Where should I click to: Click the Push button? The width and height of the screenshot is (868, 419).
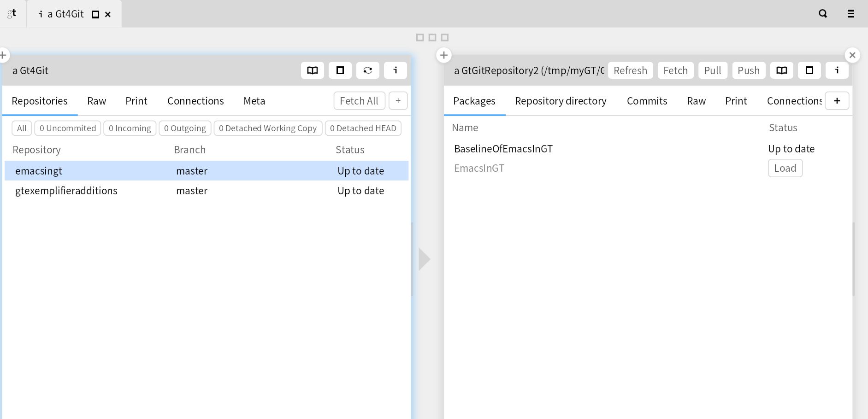[x=749, y=70]
